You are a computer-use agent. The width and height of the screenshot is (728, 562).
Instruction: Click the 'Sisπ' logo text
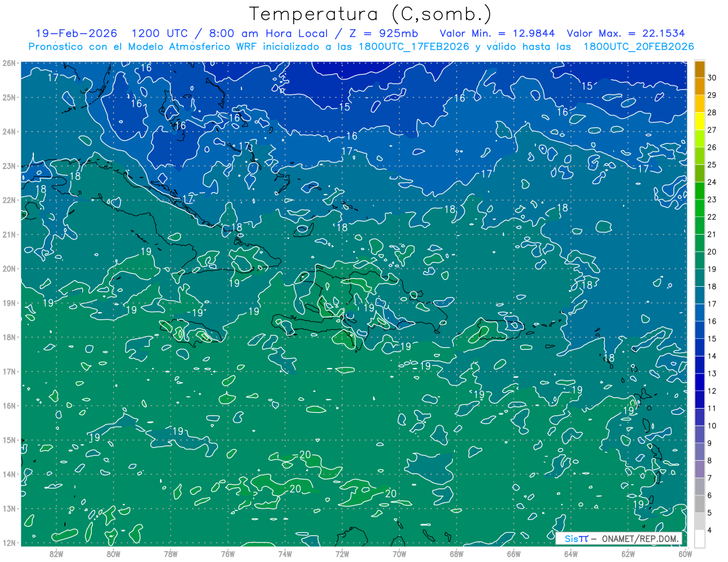[x=576, y=539]
